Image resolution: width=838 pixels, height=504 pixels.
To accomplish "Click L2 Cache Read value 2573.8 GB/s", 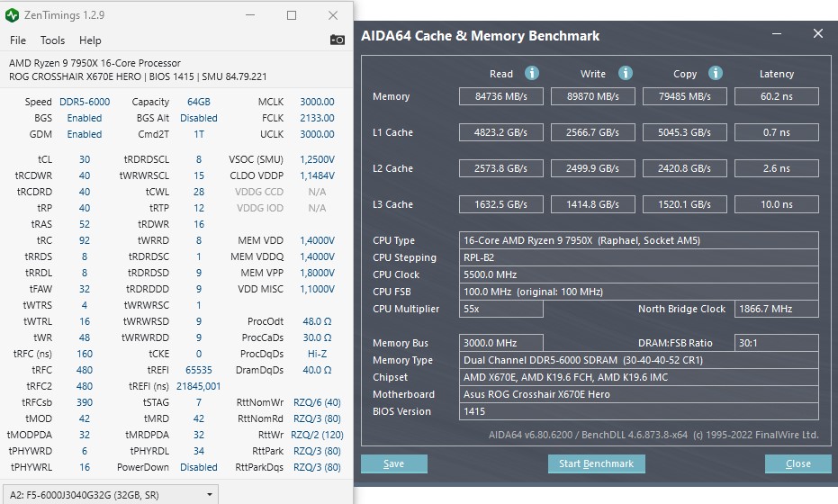I will 500,168.
